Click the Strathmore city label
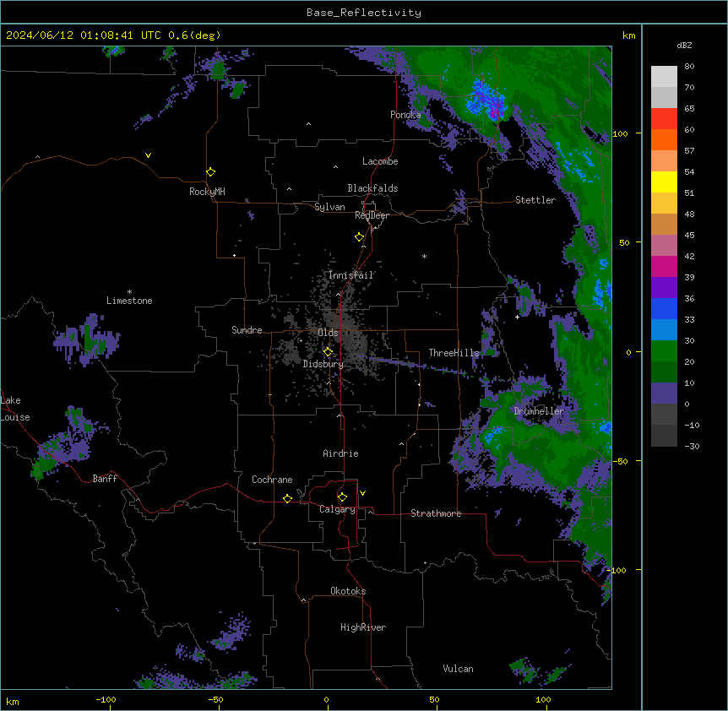The image size is (728, 711). [x=436, y=513]
